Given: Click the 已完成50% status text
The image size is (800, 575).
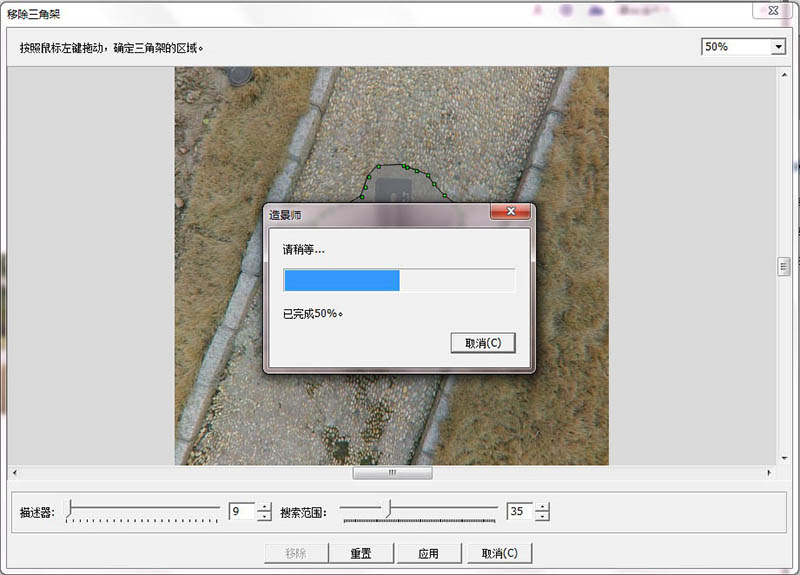Looking at the screenshot, I should point(313,314).
